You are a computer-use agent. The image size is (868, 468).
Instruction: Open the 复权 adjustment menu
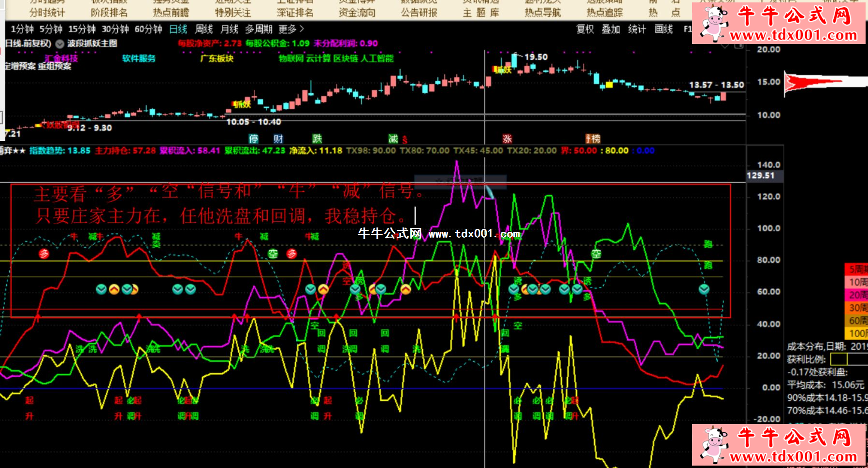click(x=585, y=29)
